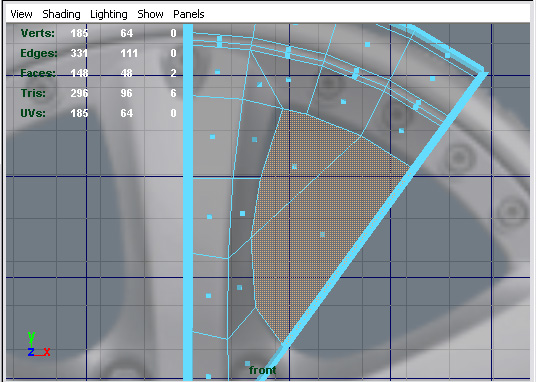Click the 96 value in Tris row
This screenshot has height=382, width=536.
(126, 93)
